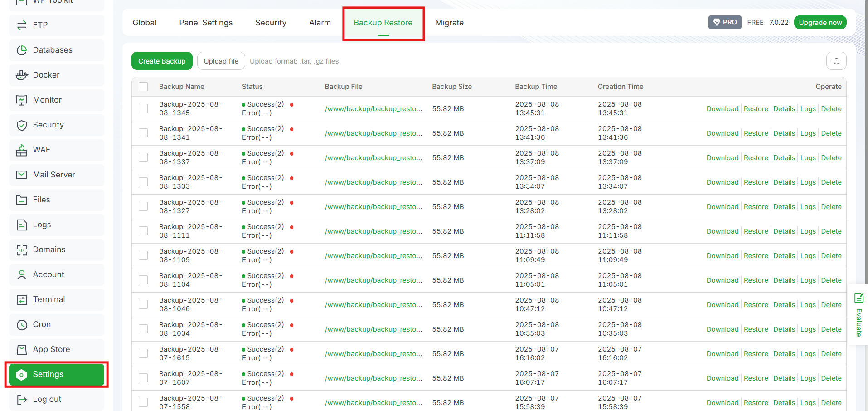
Task: Click the Upload file button
Action: (221, 60)
